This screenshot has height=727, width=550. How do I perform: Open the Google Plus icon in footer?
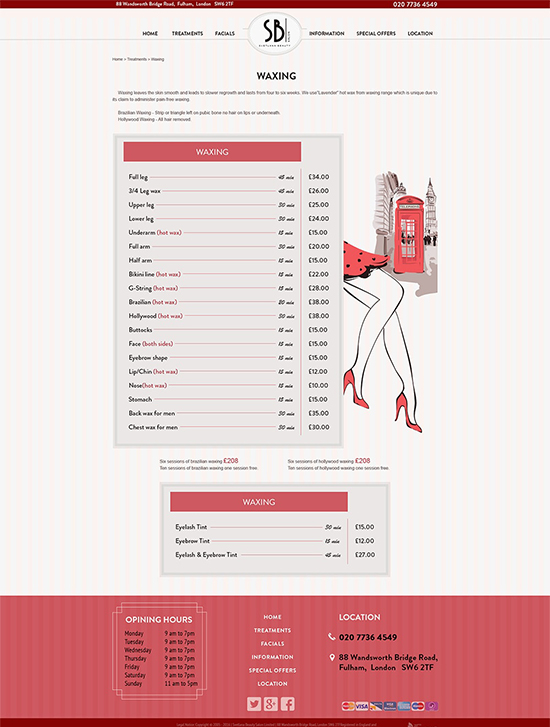pyautogui.click(x=270, y=704)
